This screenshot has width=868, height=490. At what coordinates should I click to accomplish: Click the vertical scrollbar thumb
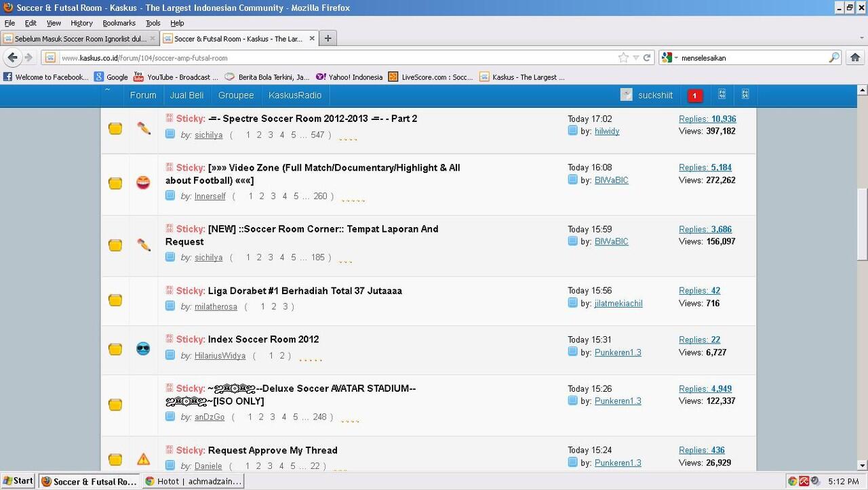(862, 224)
